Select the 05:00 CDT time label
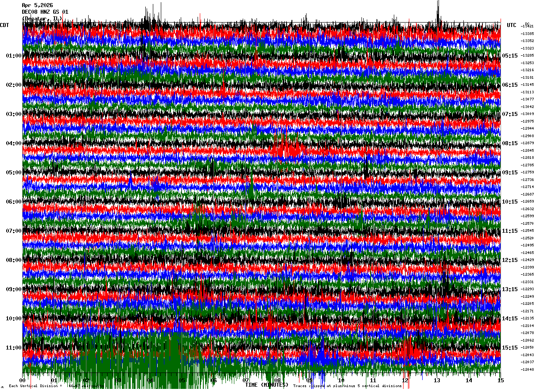536x392 pixels. 14,173
